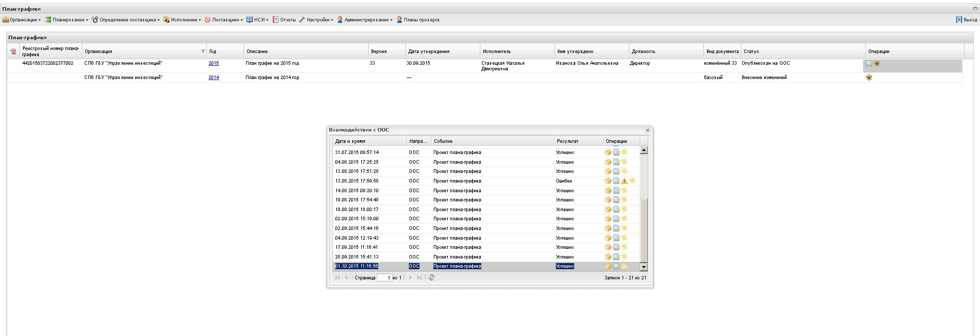This screenshot has width=980, height=336.
Task: Click notes icon in 19.08.2015 18:00:17 row
Action: point(624,210)
